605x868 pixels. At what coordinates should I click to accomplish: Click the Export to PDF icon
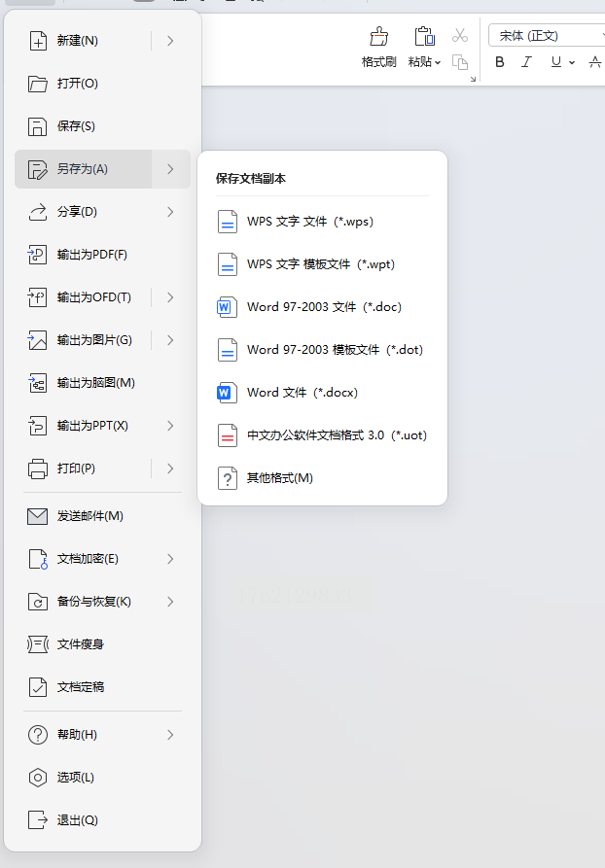click(38, 255)
